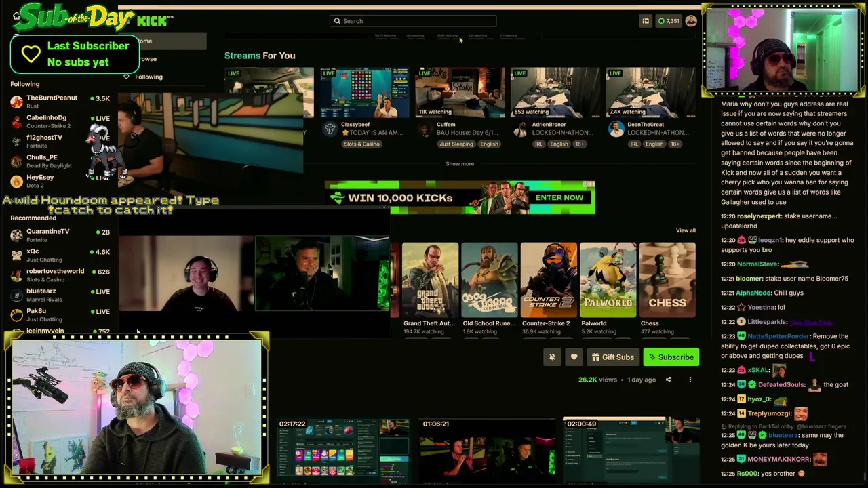Open f12ghostTV avatar in Following list
The image size is (868, 488).
[16, 141]
